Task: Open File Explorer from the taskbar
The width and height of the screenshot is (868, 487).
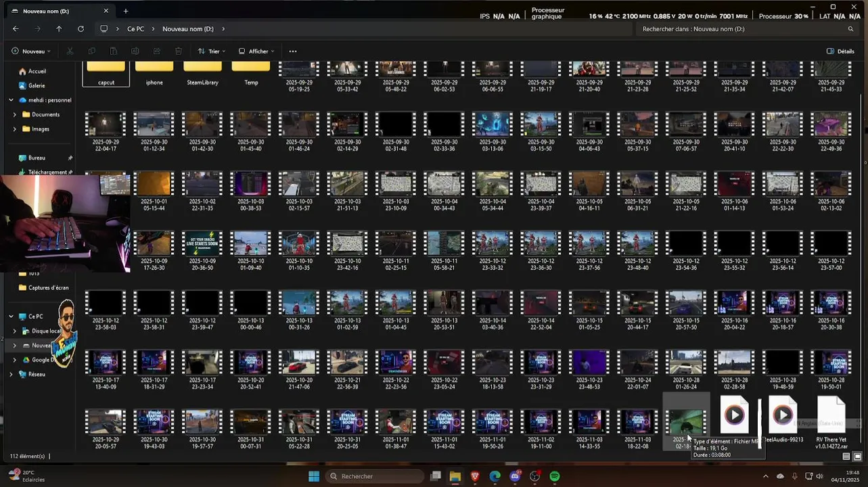Action: pyautogui.click(x=455, y=476)
